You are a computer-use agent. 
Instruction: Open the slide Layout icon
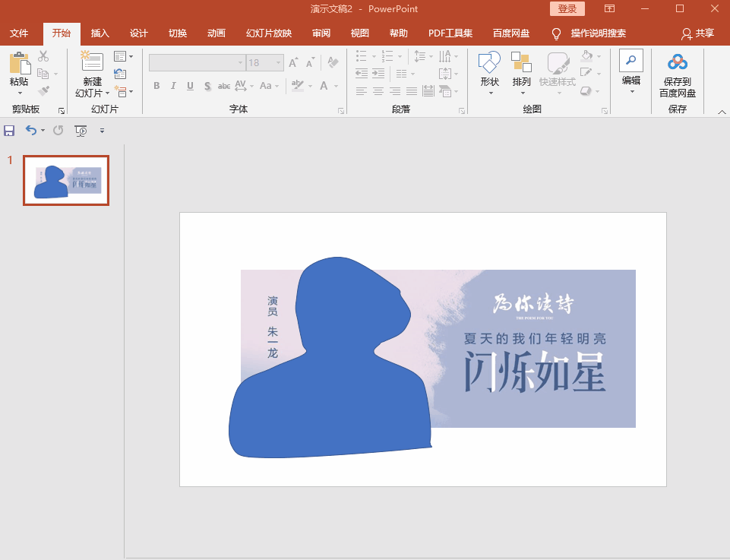pyautogui.click(x=120, y=56)
